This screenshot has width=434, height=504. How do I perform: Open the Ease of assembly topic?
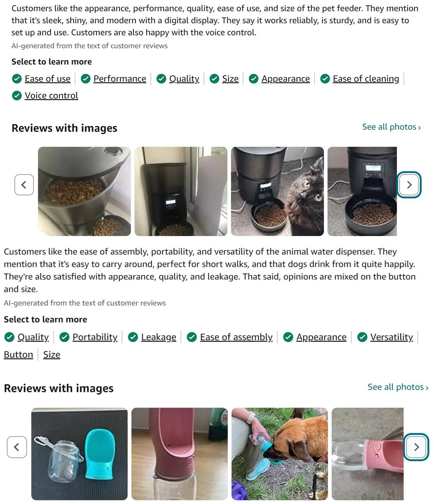point(236,337)
